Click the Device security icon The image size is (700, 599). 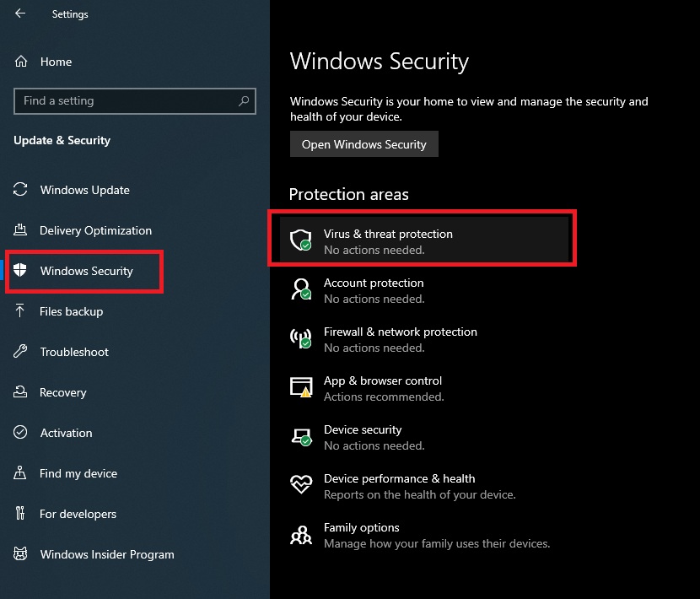[301, 436]
